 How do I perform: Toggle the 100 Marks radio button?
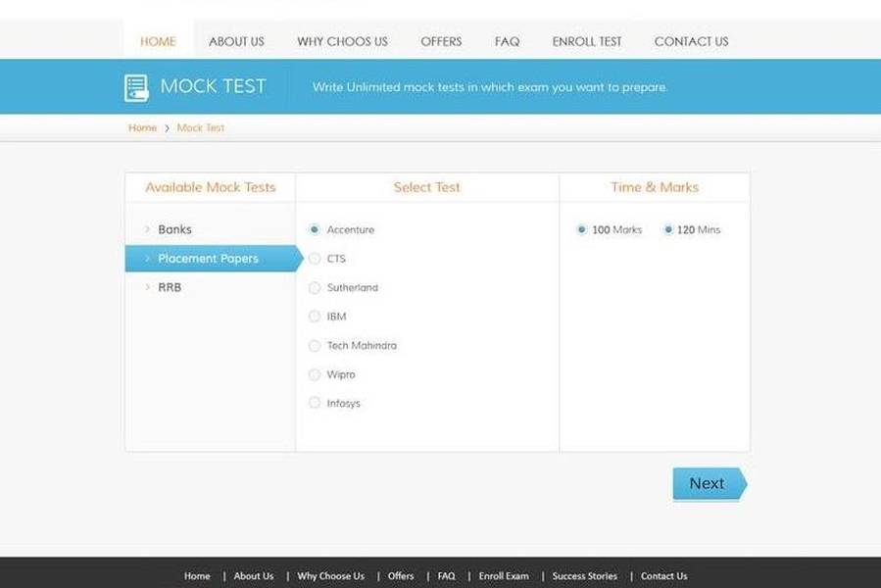[x=582, y=230]
